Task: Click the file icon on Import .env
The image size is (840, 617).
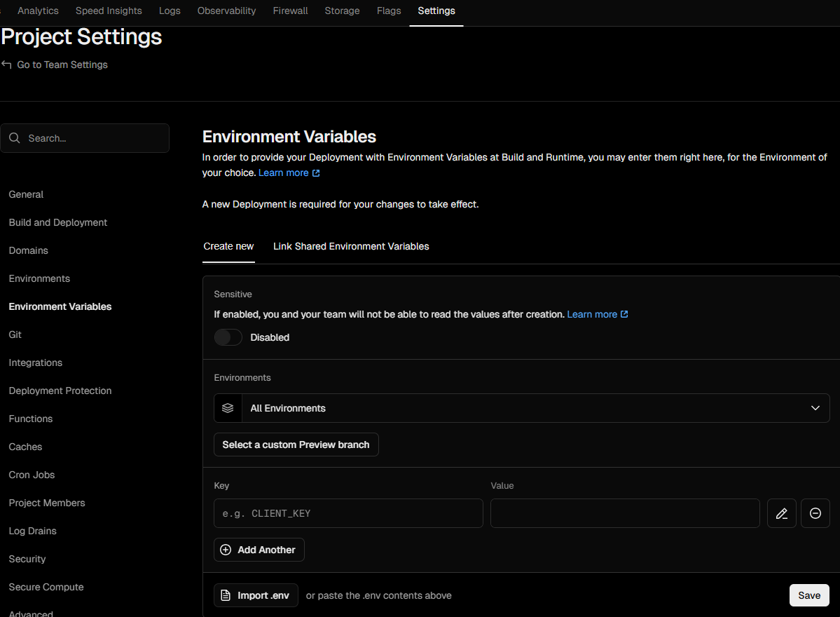Action: [x=226, y=595]
